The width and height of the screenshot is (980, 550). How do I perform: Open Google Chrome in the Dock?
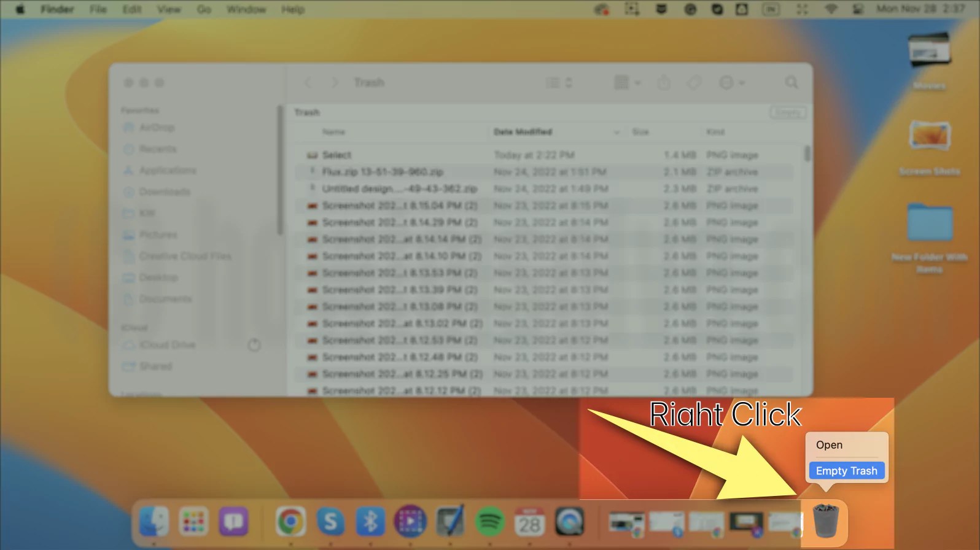[x=290, y=522]
